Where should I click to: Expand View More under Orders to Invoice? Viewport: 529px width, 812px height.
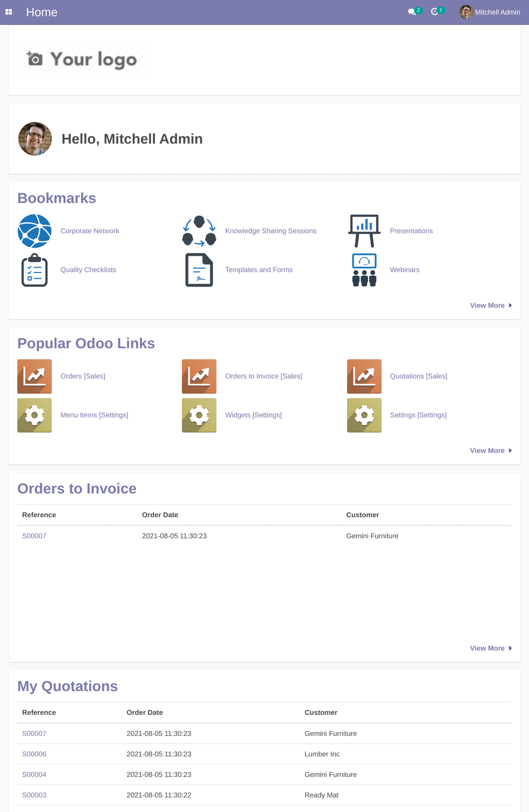tap(487, 648)
